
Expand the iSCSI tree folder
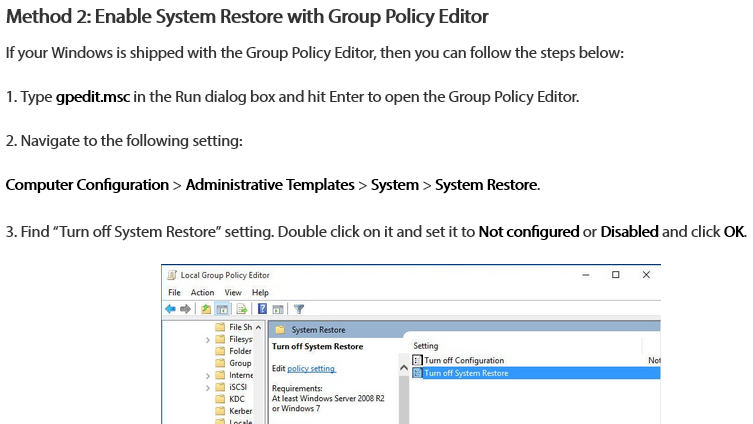pos(208,387)
